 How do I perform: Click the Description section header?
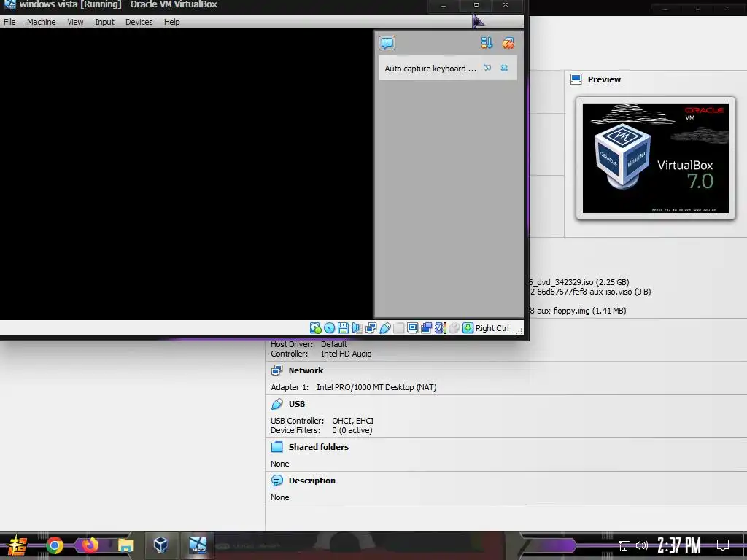click(x=312, y=481)
